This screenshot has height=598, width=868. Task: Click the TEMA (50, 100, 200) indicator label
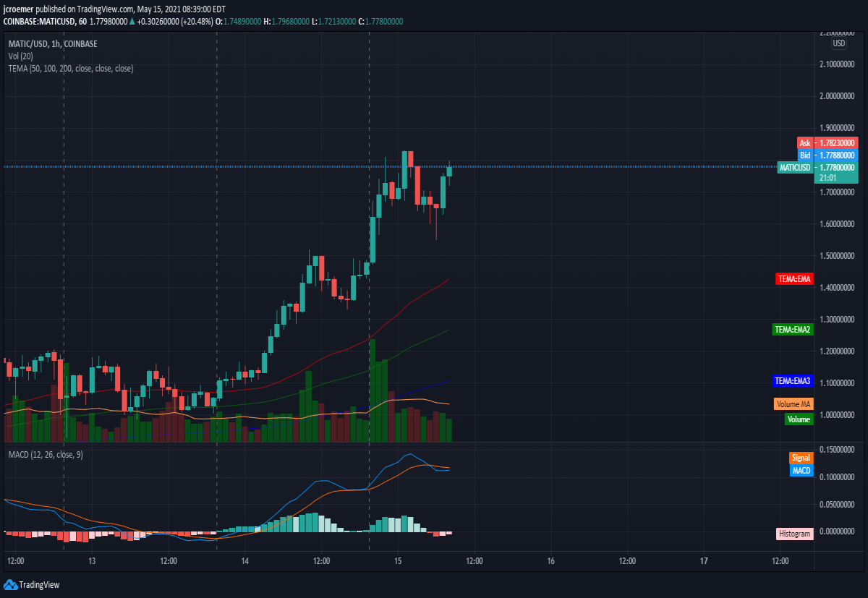pos(71,69)
